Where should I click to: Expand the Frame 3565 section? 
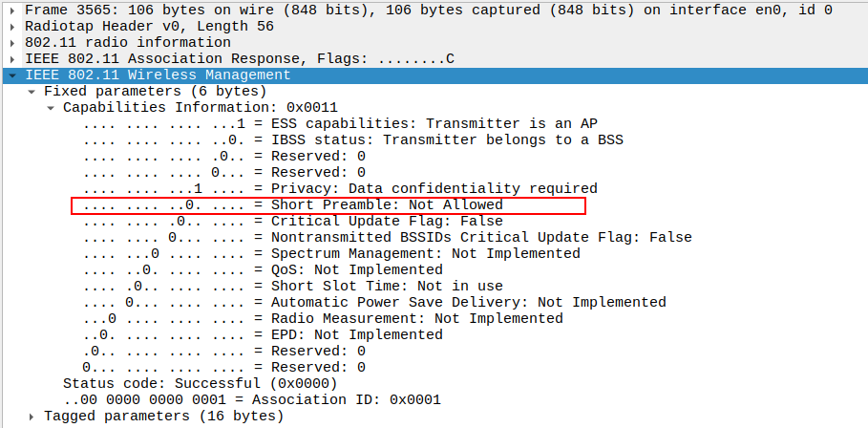coord(11,10)
